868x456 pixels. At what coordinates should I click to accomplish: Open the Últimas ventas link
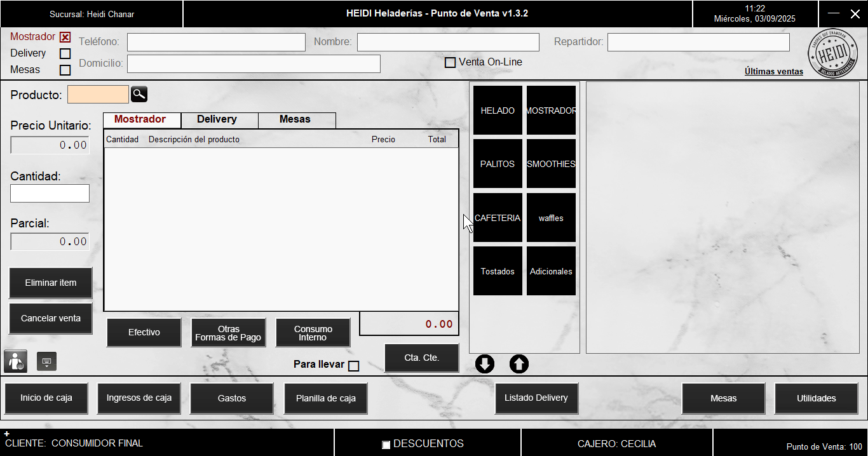pos(774,72)
